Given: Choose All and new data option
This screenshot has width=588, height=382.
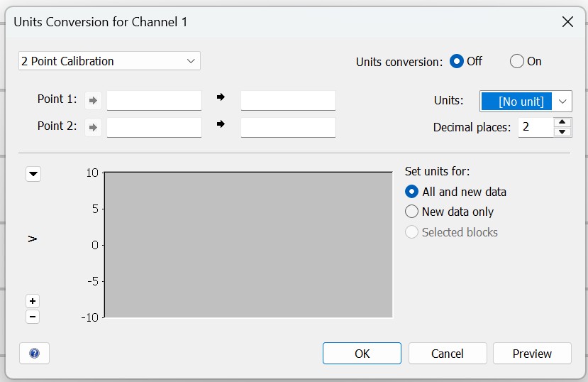Looking at the screenshot, I should click(411, 192).
